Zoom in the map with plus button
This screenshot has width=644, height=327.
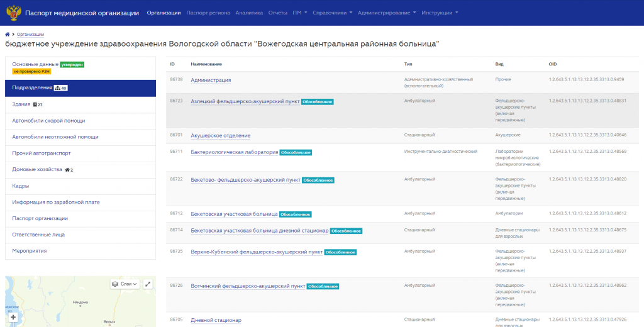tap(13, 317)
